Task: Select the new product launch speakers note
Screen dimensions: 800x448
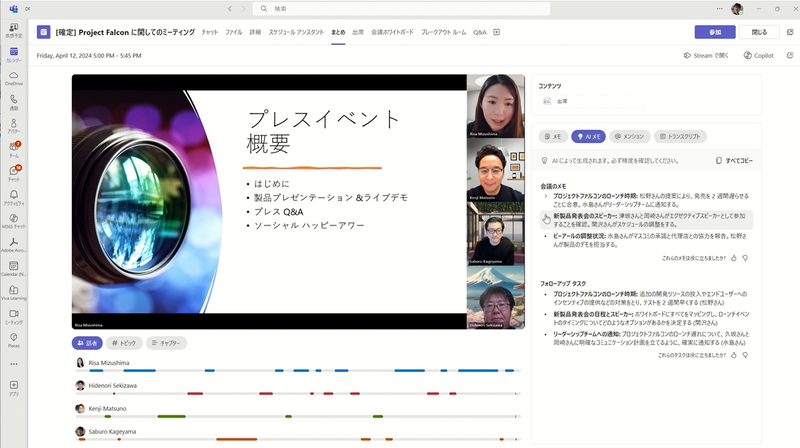Action: pyautogui.click(x=646, y=220)
